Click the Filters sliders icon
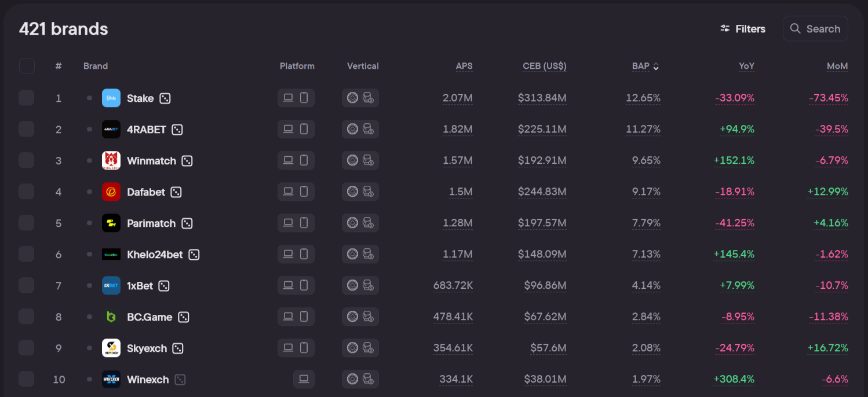Viewport: 868px width, 397px height. tap(724, 28)
